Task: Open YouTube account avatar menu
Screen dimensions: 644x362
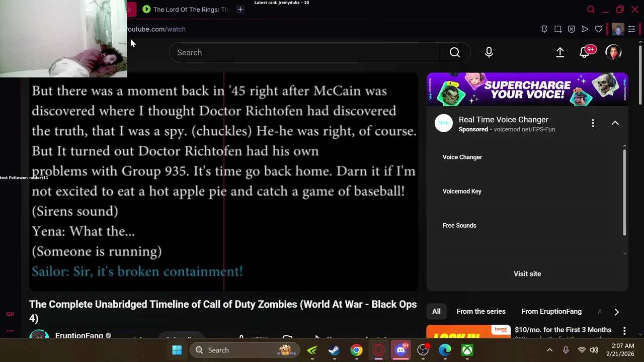Action: coord(613,52)
